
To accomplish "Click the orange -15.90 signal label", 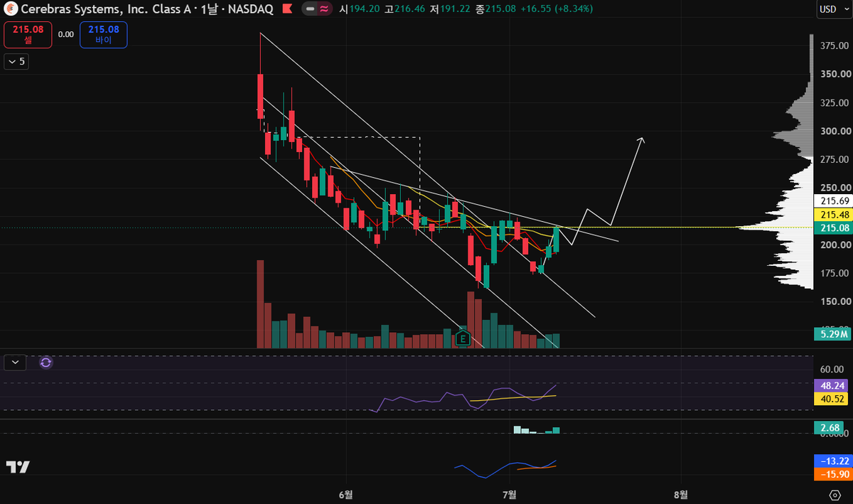I will point(832,473).
